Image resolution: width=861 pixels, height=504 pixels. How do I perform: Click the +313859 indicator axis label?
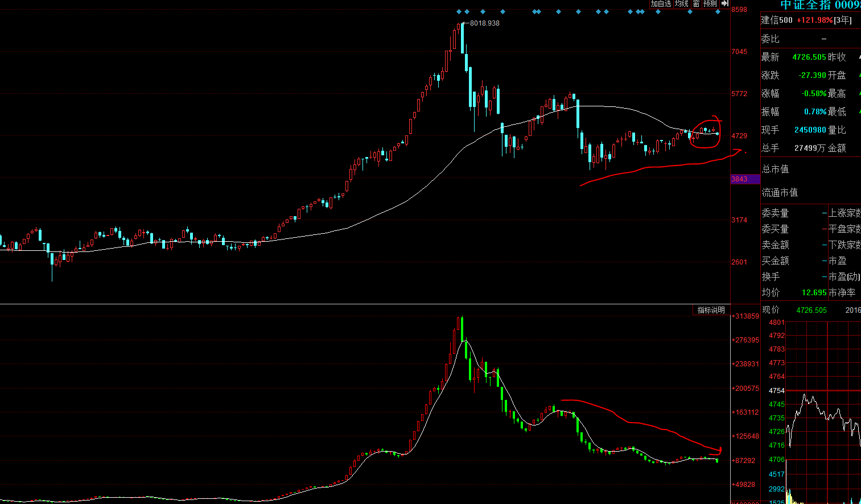[745, 316]
